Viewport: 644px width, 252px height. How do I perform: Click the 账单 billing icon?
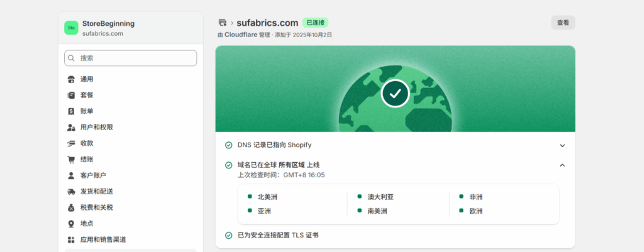click(71, 111)
